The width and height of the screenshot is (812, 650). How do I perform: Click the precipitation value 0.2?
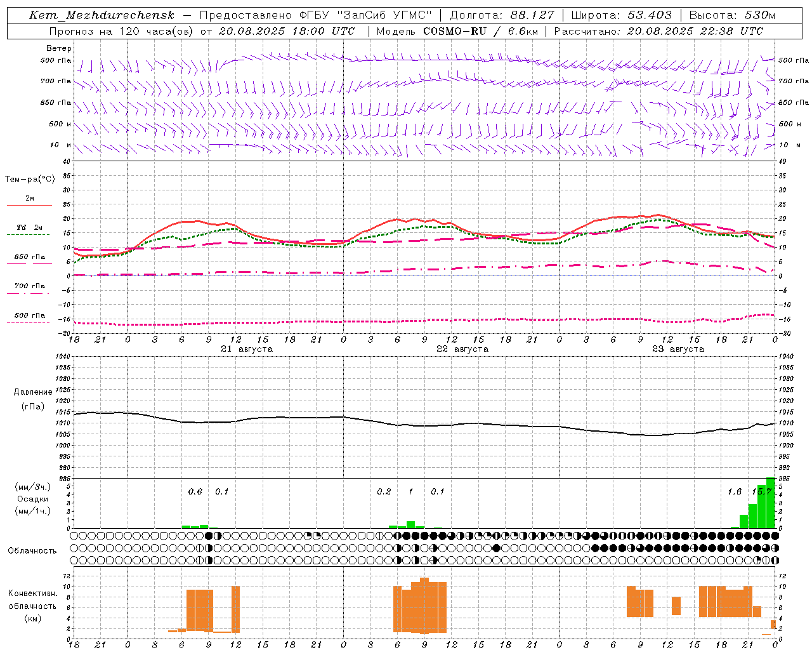384,492
